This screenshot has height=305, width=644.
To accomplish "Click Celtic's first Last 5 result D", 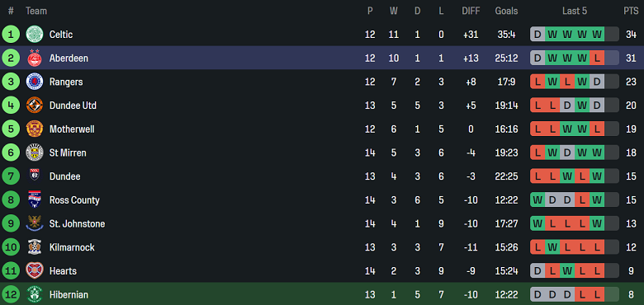I will (x=537, y=34).
